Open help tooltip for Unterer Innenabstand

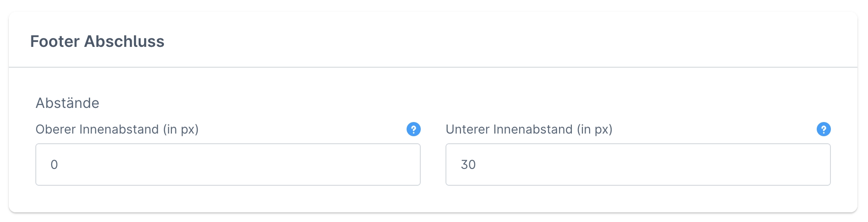pos(823,130)
